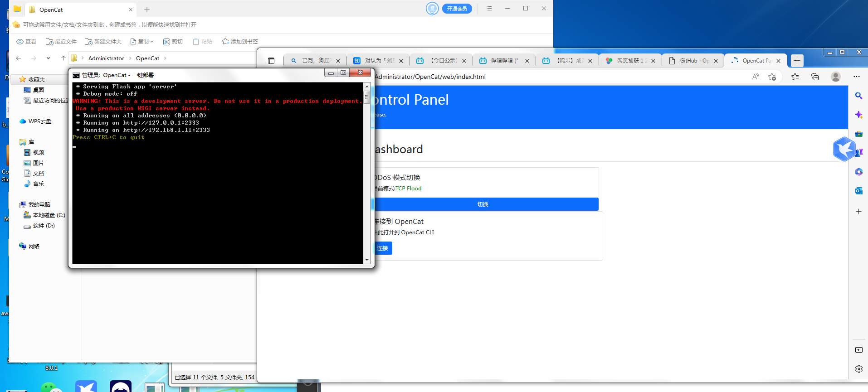Add a sidebar app with plus icon
Screen dimensions: 868x392
[858, 212]
